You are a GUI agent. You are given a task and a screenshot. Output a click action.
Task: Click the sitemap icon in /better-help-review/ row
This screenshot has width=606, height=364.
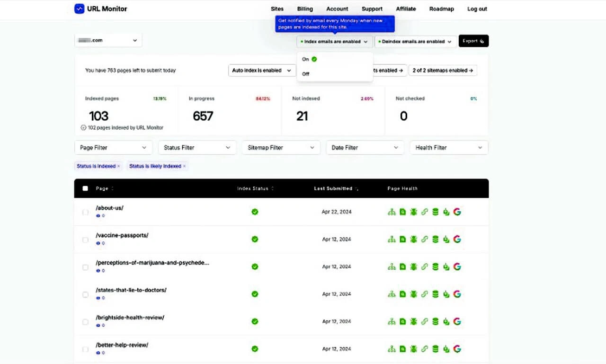click(392, 349)
